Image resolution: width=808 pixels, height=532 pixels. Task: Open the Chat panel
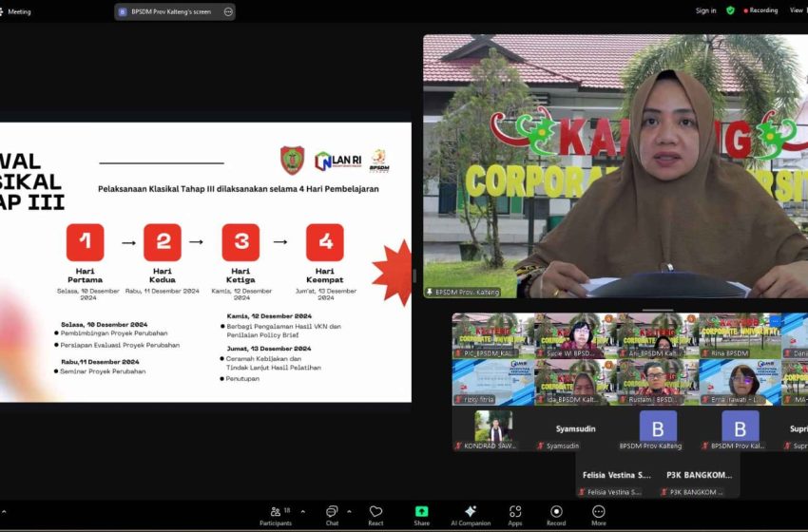tap(332, 516)
